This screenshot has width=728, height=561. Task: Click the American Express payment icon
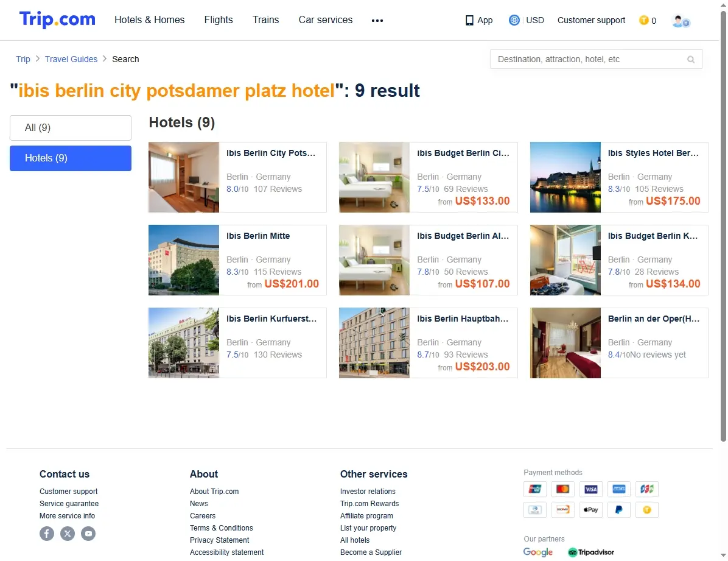click(619, 489)
